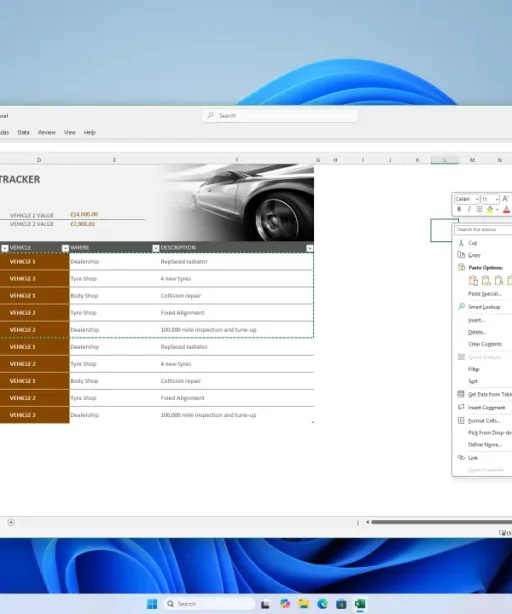This screenshot has width=512, height=614.
Task: Open the View ribbon tab
Action: coord(70,132)
